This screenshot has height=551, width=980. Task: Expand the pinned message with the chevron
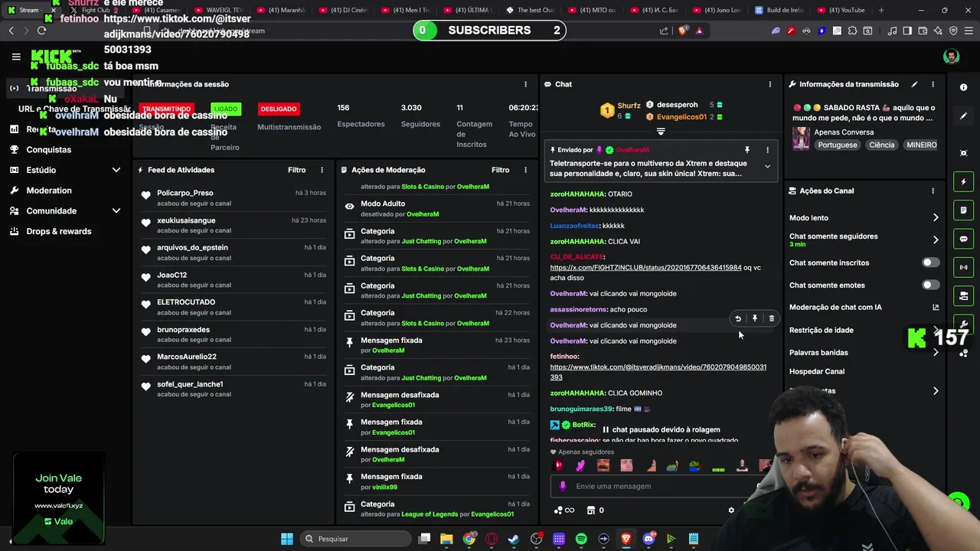pyautogui.click(x=767, y=166)
